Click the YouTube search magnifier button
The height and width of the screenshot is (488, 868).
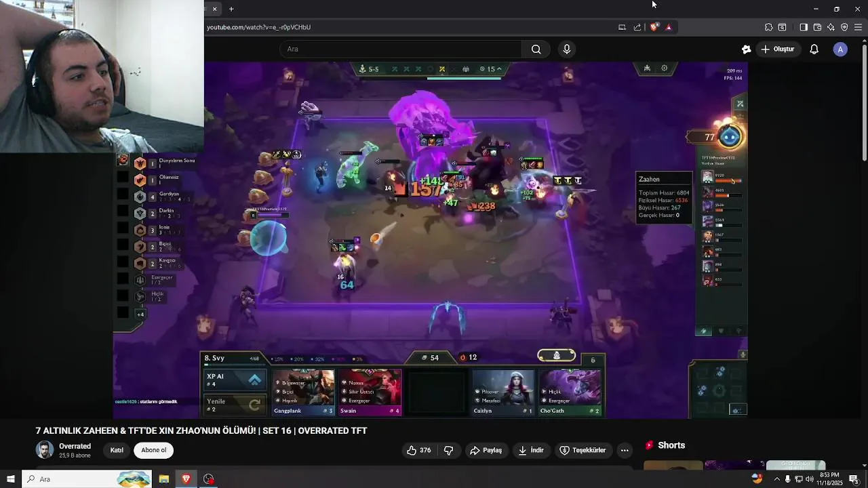[x=536, y=49]
